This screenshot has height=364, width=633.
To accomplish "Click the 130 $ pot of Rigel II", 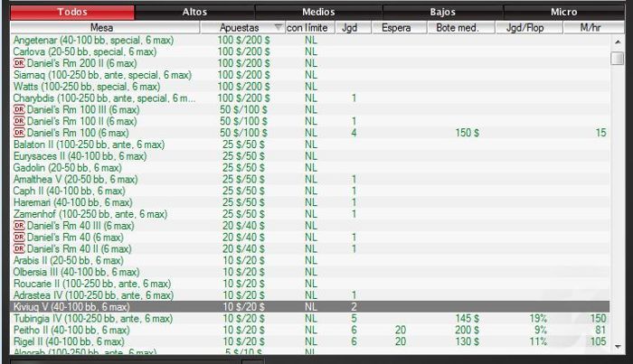I will coord(468,341).
